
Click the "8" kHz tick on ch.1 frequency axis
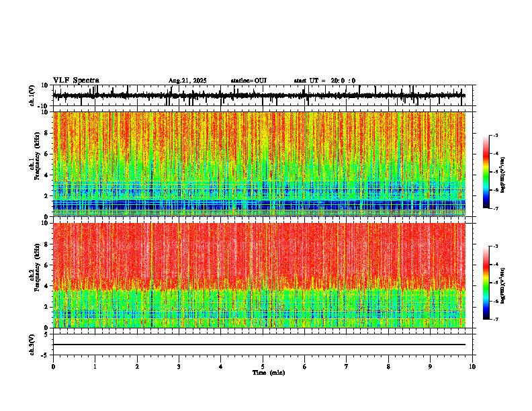coord(47,133)
